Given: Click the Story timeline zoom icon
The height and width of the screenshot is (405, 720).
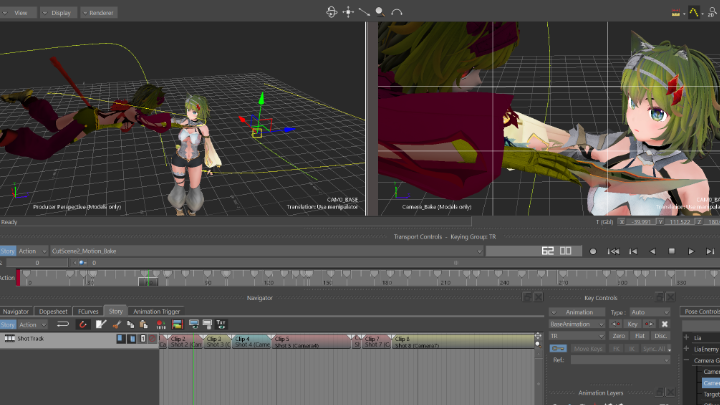Looking at the screenshot, I should 538,343.
